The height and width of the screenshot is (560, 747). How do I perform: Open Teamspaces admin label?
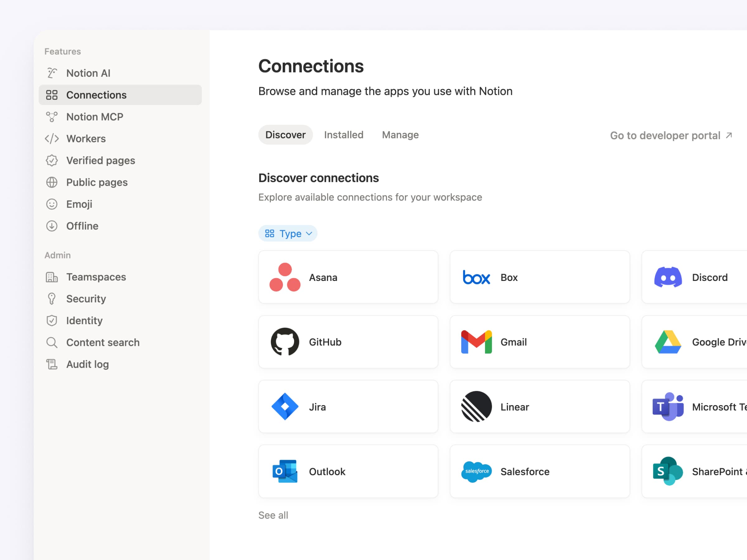pyautogui.click(x=96, y=277)
